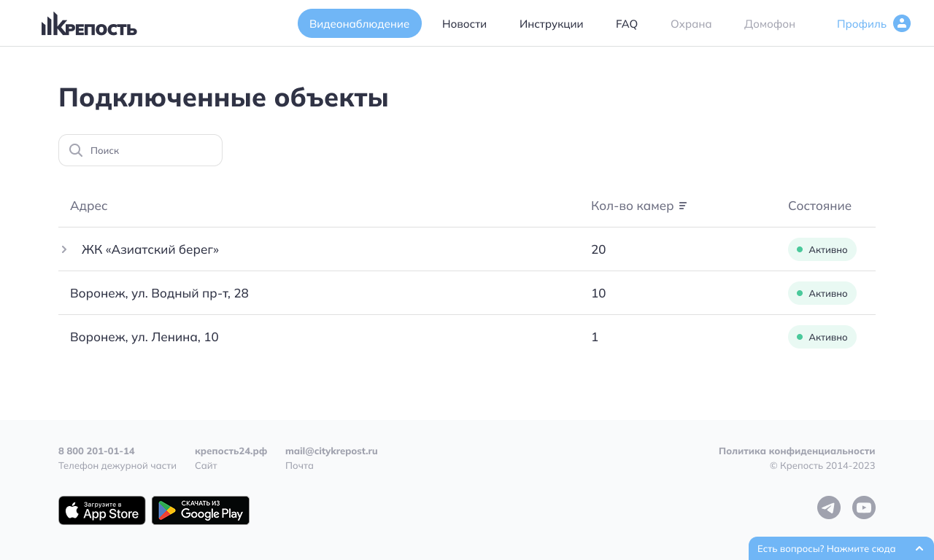The height and width of the screenshot is (560, 934).
Task: Visit the крепость24.рф site link
Action: click(231, 451)
